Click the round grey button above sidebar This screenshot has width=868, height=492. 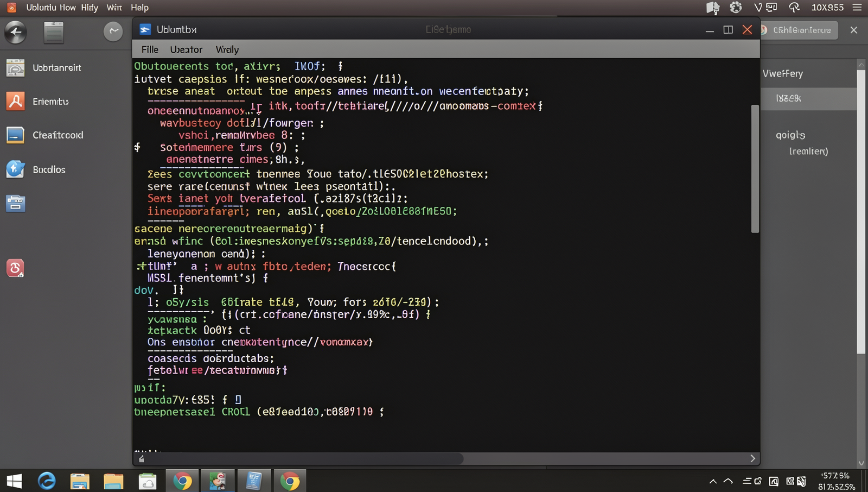click(113, 31)
